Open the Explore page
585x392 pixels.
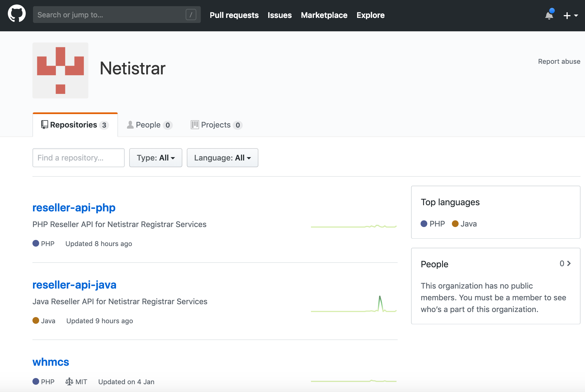pos(371,15)
